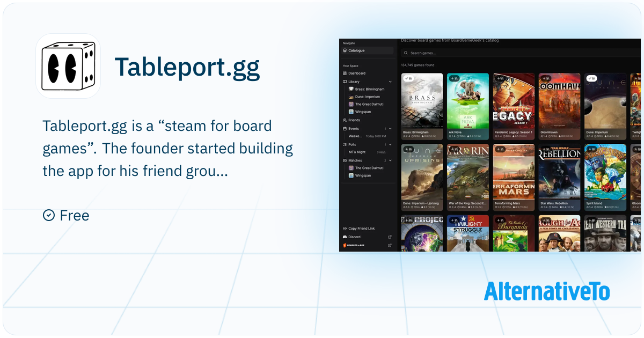The width and height of the screenshot is (644, 338).
Task: Toggle the + In badge on Ark Nova card
Action: click(453, 78)
